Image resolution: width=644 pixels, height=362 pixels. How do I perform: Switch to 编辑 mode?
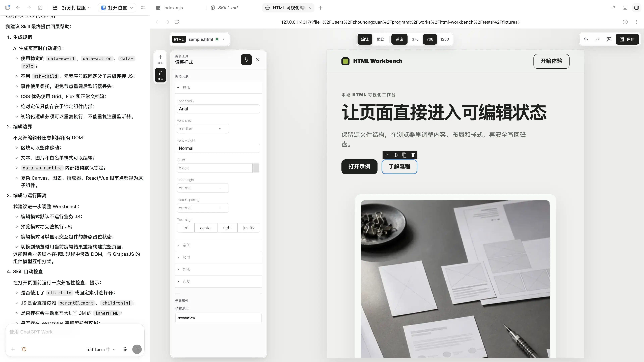coord(365,39)
